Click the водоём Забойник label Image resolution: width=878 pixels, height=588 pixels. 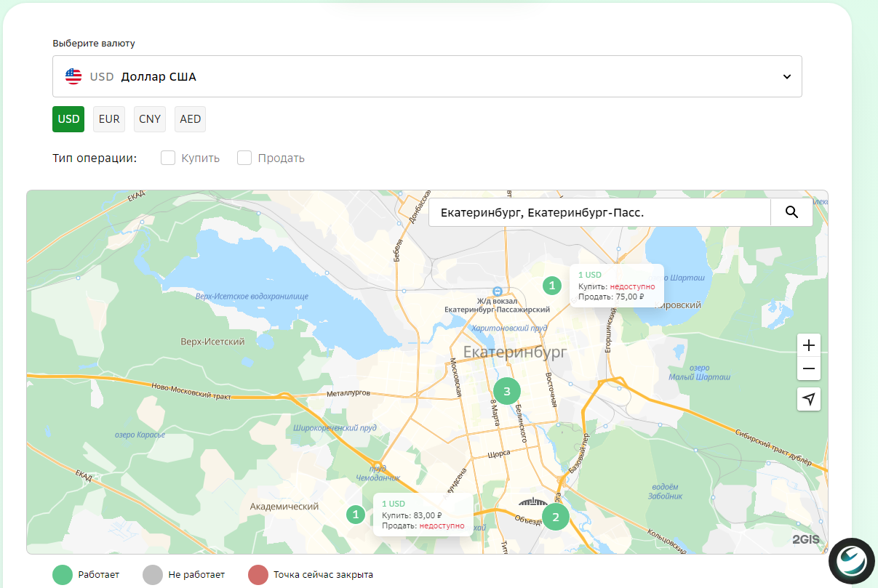point(666,491)
